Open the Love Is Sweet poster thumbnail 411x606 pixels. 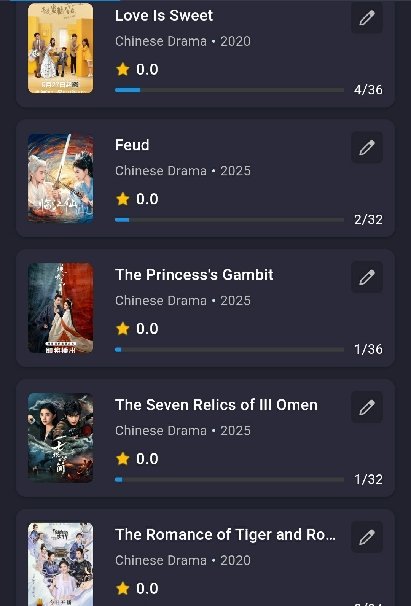pos(60,48)
